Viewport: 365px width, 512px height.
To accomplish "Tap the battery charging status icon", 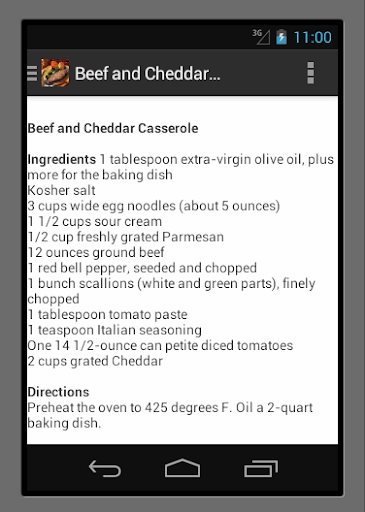I will point(281,37).
